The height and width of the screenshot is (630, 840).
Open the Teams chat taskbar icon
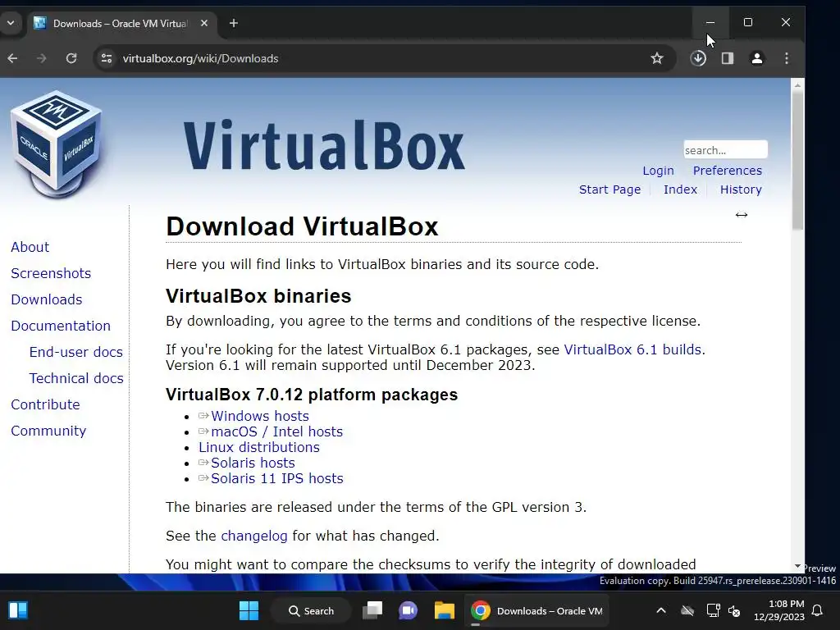(409, 610)
